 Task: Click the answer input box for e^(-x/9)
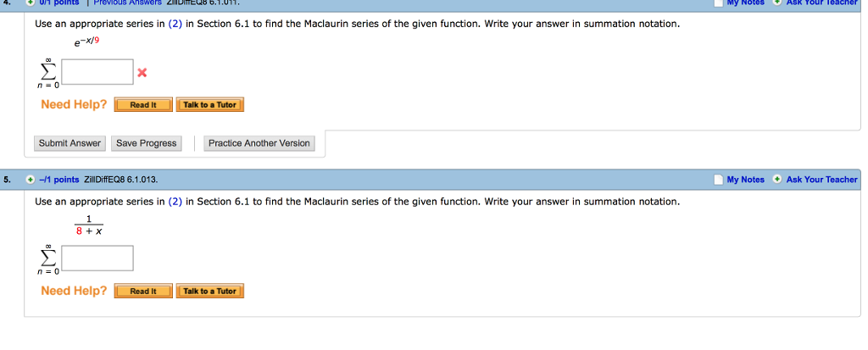pyautogui.click(x=97, y=72)
